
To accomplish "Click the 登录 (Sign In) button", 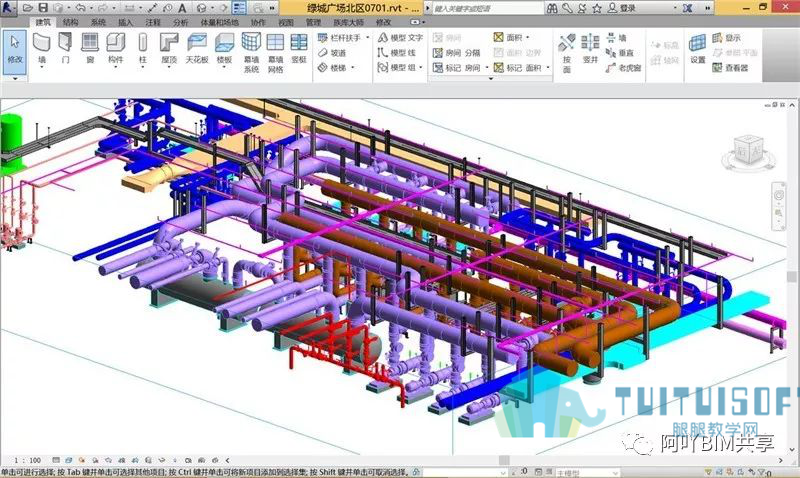I will (x=622, y=8).
